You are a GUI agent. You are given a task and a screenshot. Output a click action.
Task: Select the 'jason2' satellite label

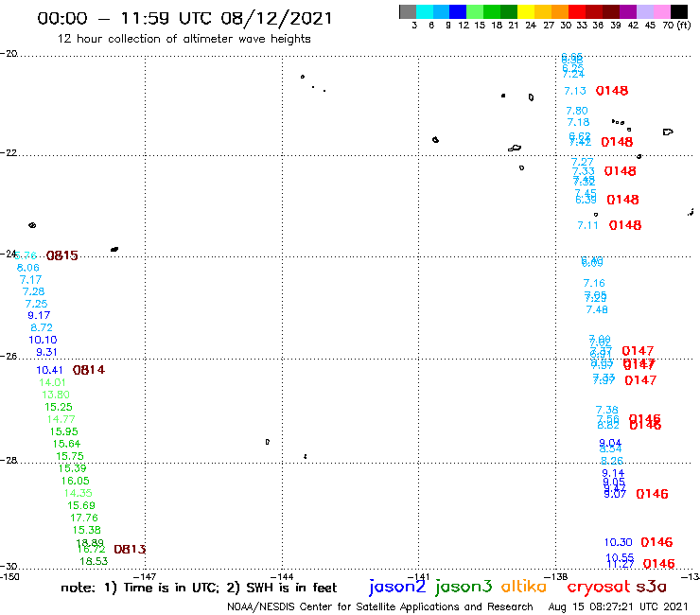point(397,587)
